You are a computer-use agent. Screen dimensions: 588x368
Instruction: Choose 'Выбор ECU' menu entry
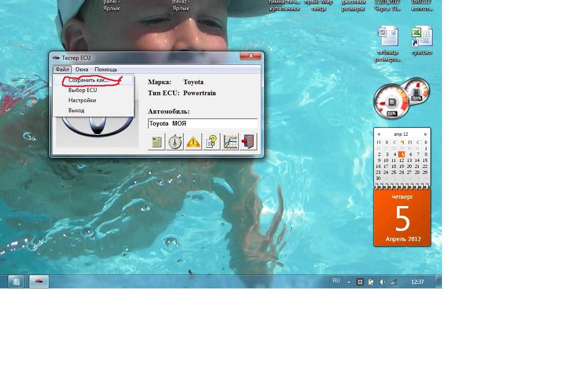coord(83,90)
